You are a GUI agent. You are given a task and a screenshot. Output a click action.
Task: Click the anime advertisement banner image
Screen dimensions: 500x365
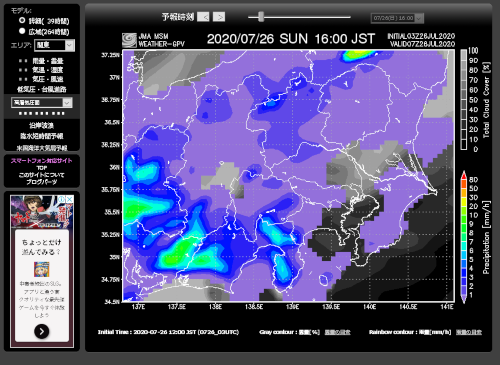42,211
